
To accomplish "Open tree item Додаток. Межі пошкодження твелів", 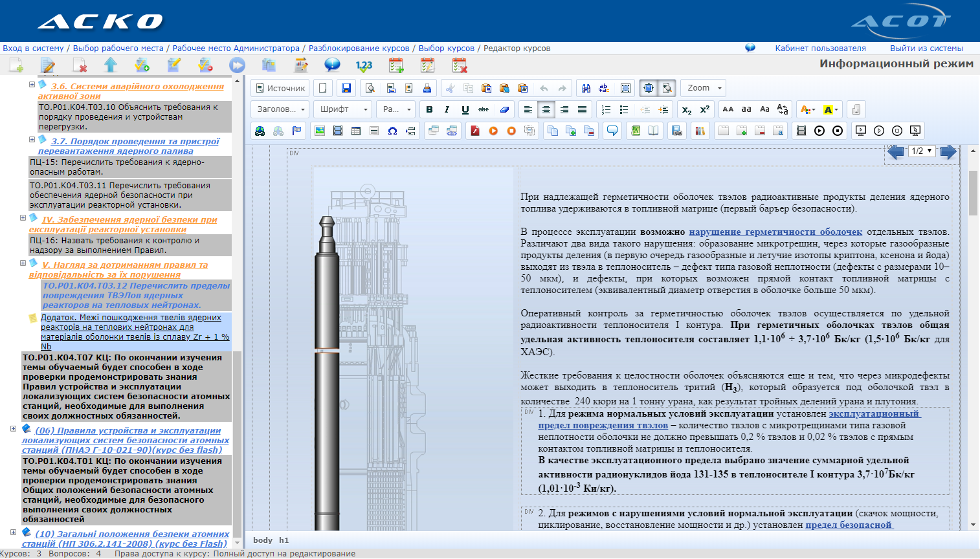I will point(135,332).
